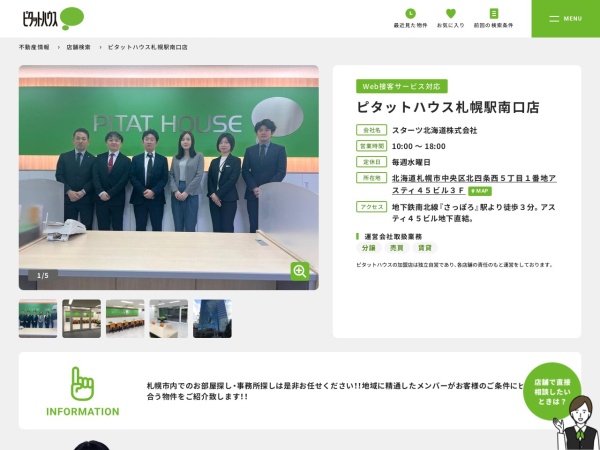Click the アクセス label
Screen dimensions: 600x450
[372, 207]
